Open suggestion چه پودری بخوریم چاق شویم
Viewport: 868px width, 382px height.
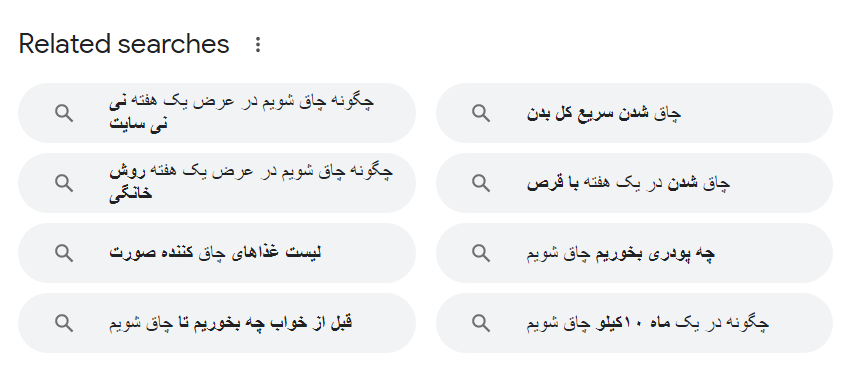[x=634, y=253]
